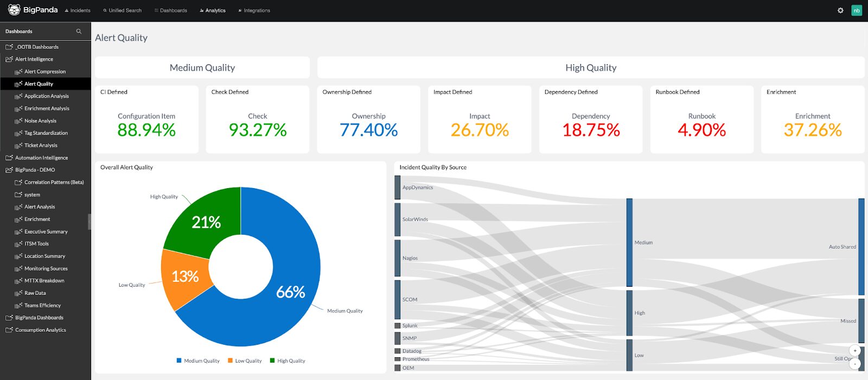Click the chart icon beside Raw Data
Screen dimensions: 868x380
click(18, 293)
